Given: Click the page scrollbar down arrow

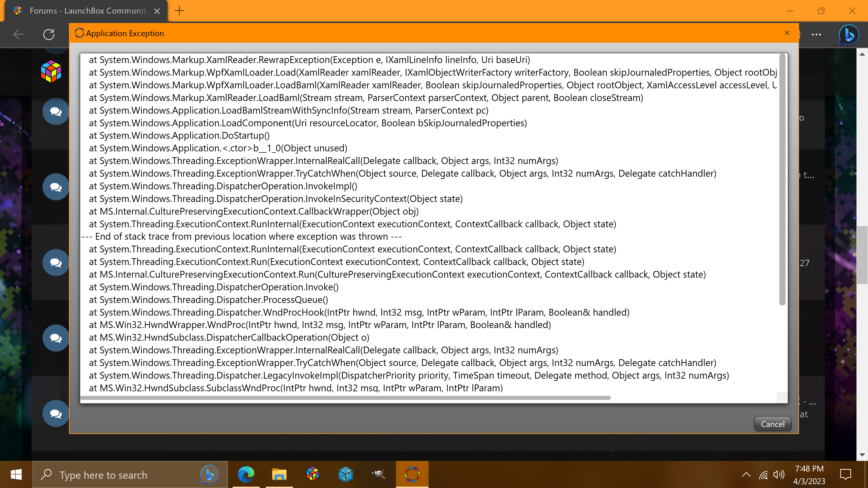Looking at the screenshot, I should point(862,455).
